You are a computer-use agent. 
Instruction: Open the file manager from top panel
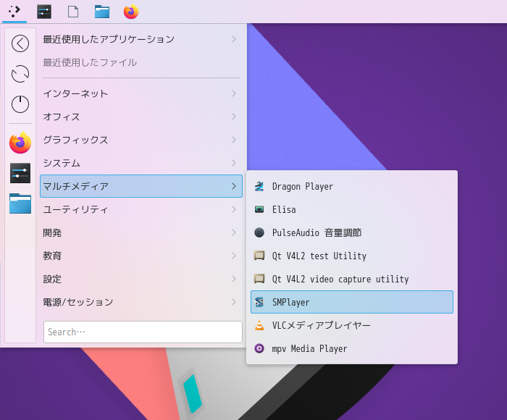[x=102, y=12]
